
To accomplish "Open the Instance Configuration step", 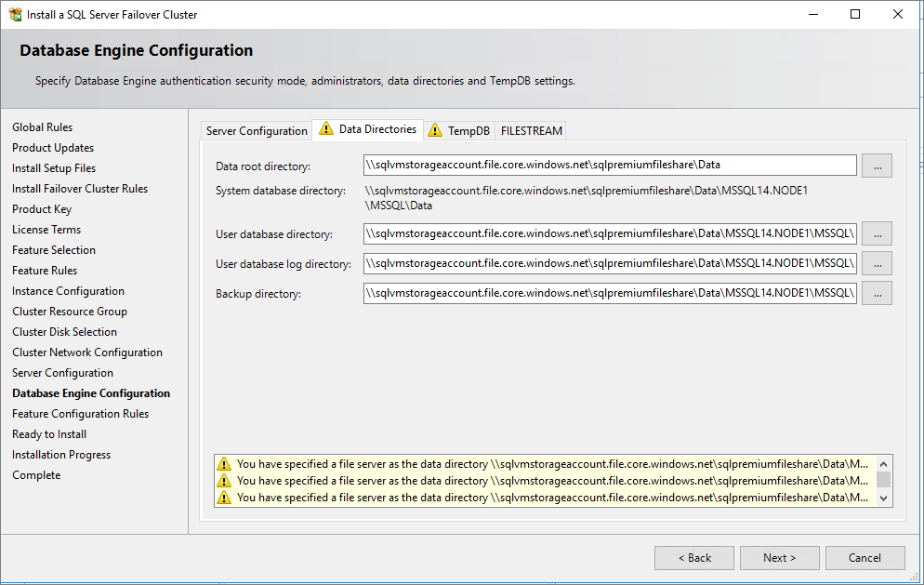I will coord(68,290).
